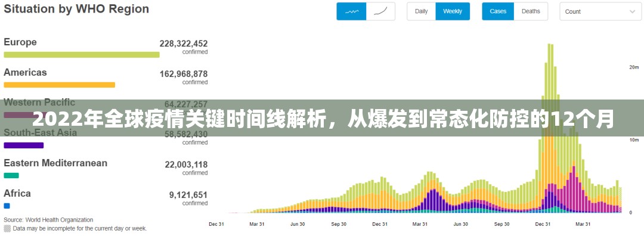Show Deaths data
The image size is (644, 236).
(531, 11)
